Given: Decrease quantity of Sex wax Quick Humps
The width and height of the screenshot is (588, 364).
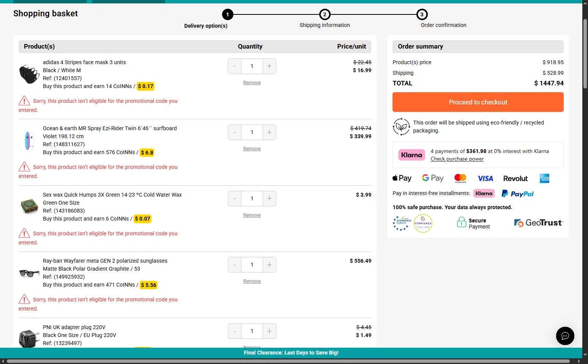Looking at the screenshot, I should [235, 199].
